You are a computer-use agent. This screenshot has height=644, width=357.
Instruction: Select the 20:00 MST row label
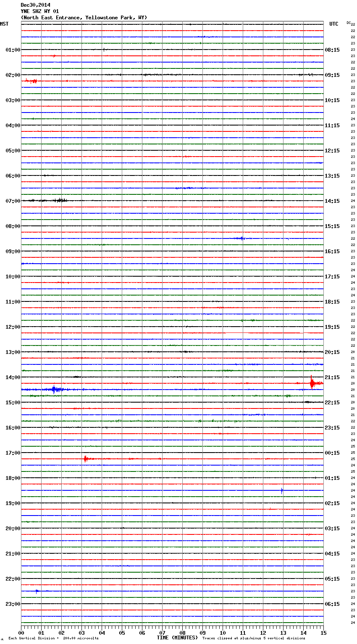click(x=13, y=529)
